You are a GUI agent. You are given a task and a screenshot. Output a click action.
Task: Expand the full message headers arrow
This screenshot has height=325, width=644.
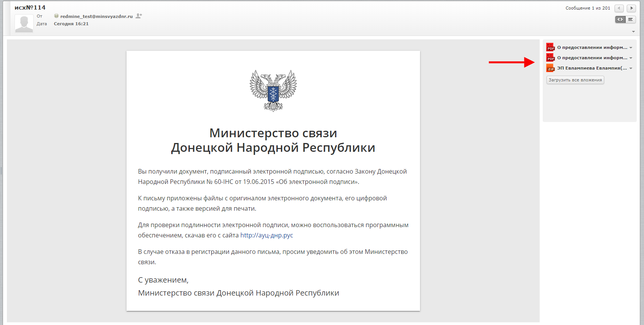pos(633,32)
